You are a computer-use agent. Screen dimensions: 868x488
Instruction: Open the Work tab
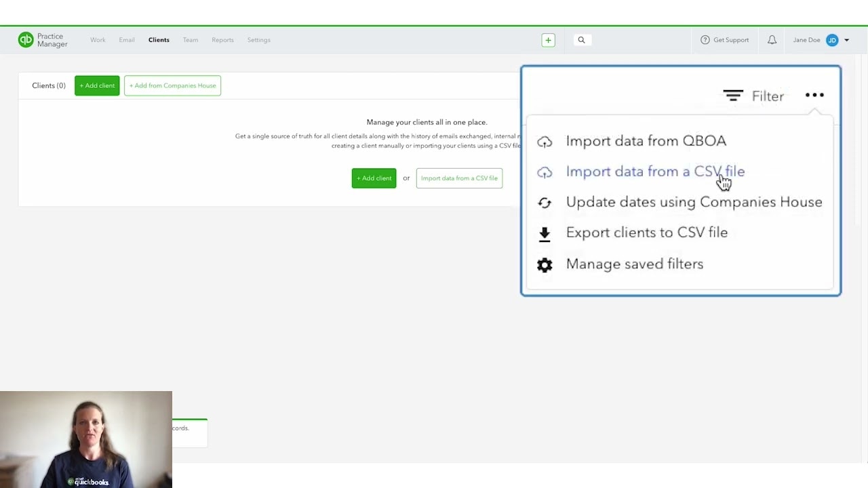[x=98, y=40]
